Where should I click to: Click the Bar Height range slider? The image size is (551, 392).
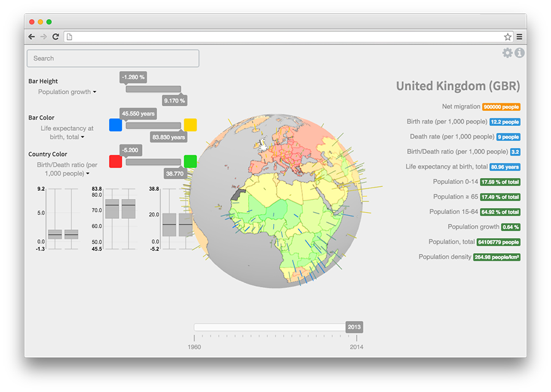pyautogui.click(x=153, y=89)
